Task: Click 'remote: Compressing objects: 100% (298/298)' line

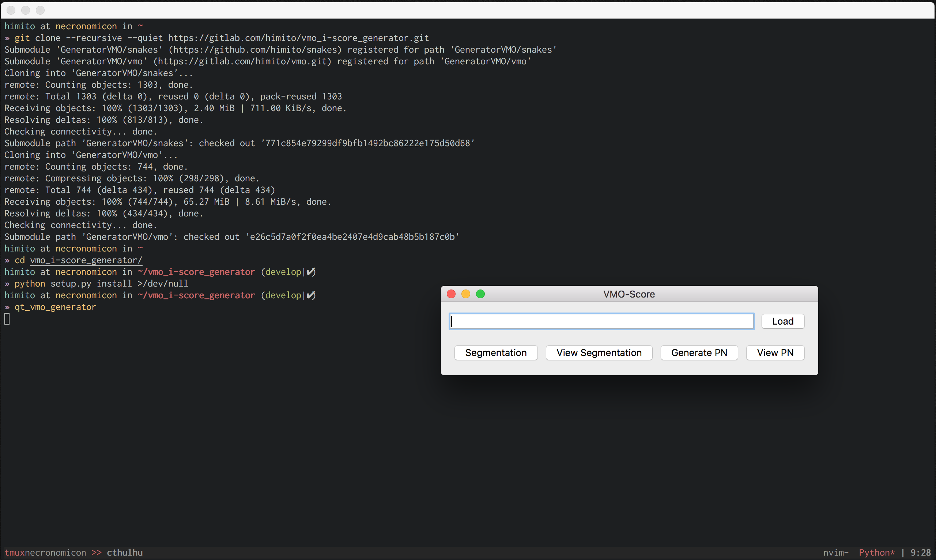Action: [132, 178]
